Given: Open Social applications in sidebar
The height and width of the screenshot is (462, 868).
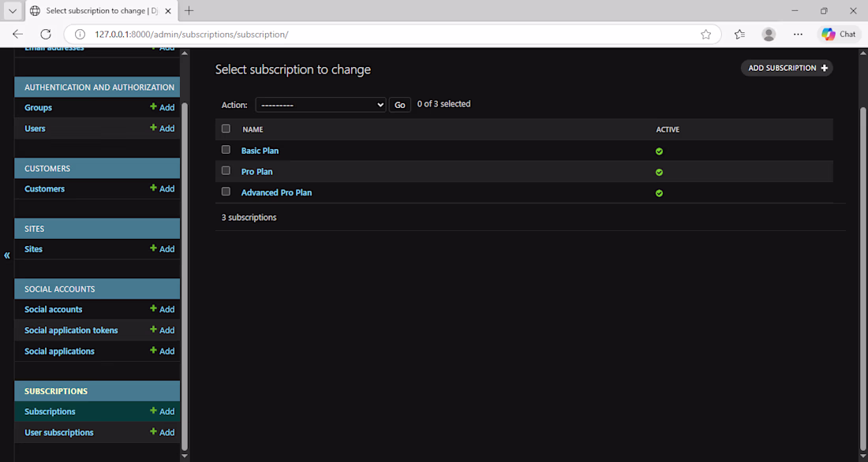Looking at the screenshot, I should point(59,352).
